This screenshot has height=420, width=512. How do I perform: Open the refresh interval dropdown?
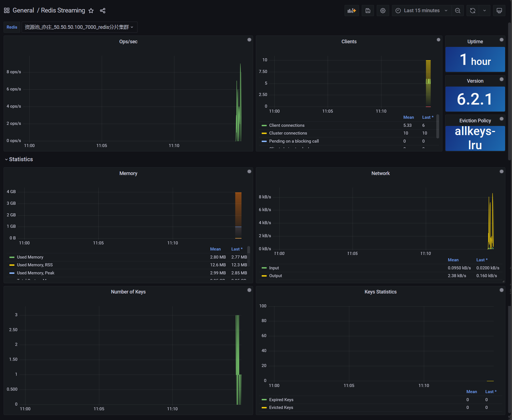tap(485, 11)
